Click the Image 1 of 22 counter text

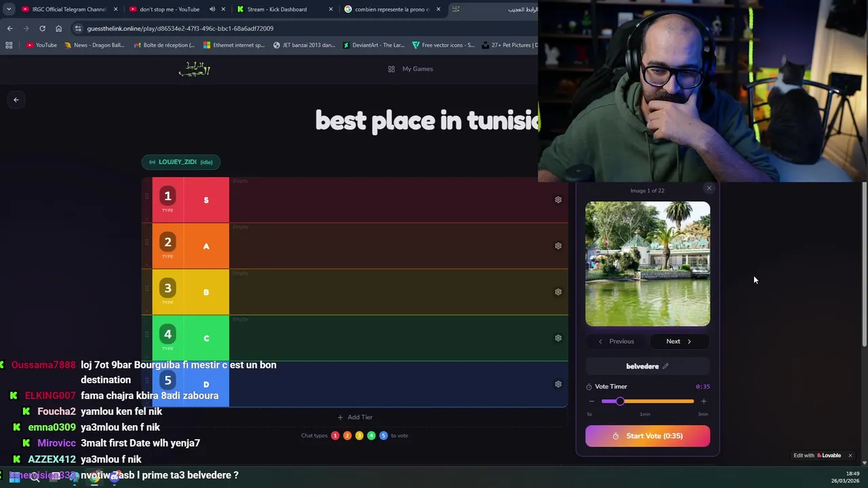pos(648,191)
